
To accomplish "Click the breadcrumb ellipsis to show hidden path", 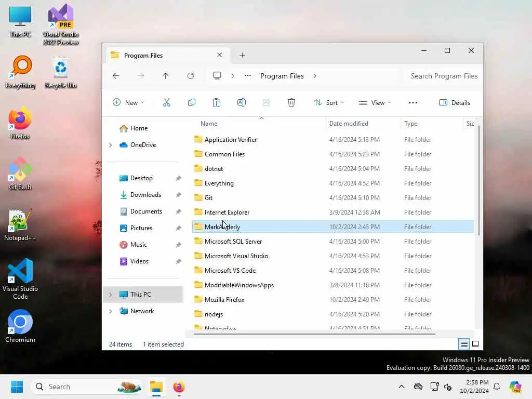I will 248,76.
